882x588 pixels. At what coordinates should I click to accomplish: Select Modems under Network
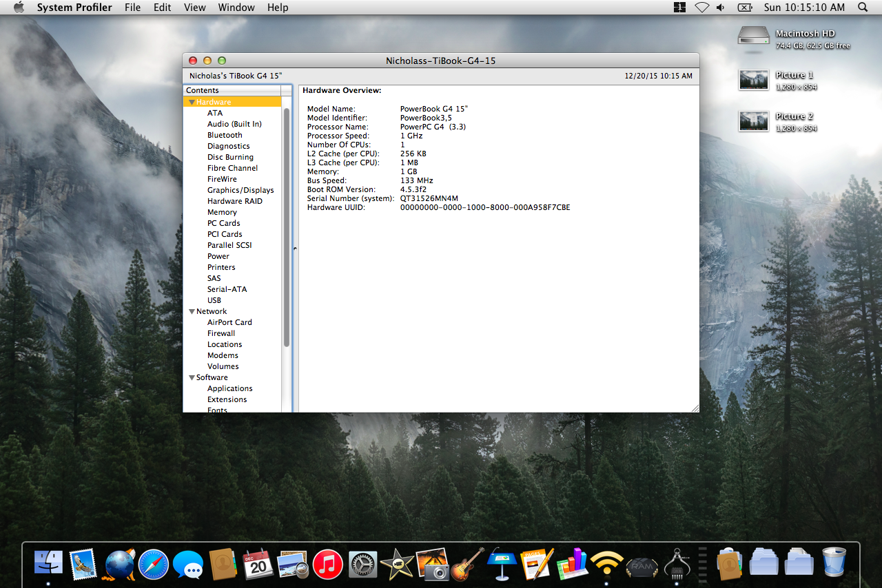click(x=223, y=355)
